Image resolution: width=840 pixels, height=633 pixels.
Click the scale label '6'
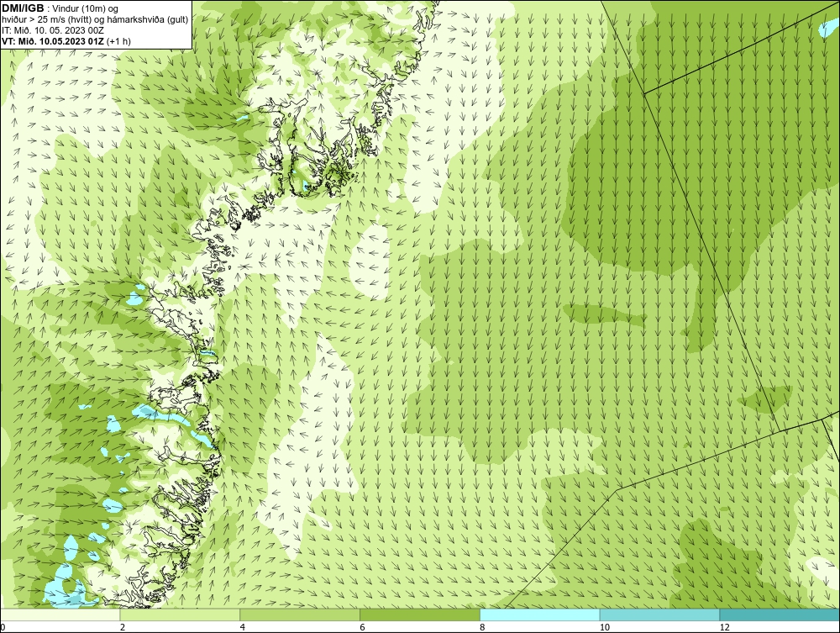pyautogui.click(x=363, y=627)
